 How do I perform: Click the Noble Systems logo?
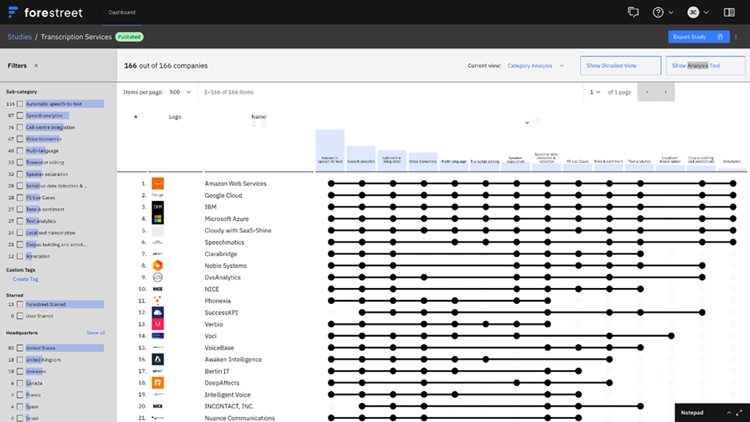tap(157, 266)
